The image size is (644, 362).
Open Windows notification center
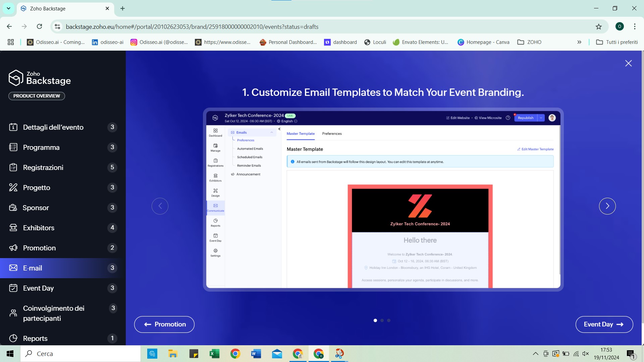coord(631,354)
